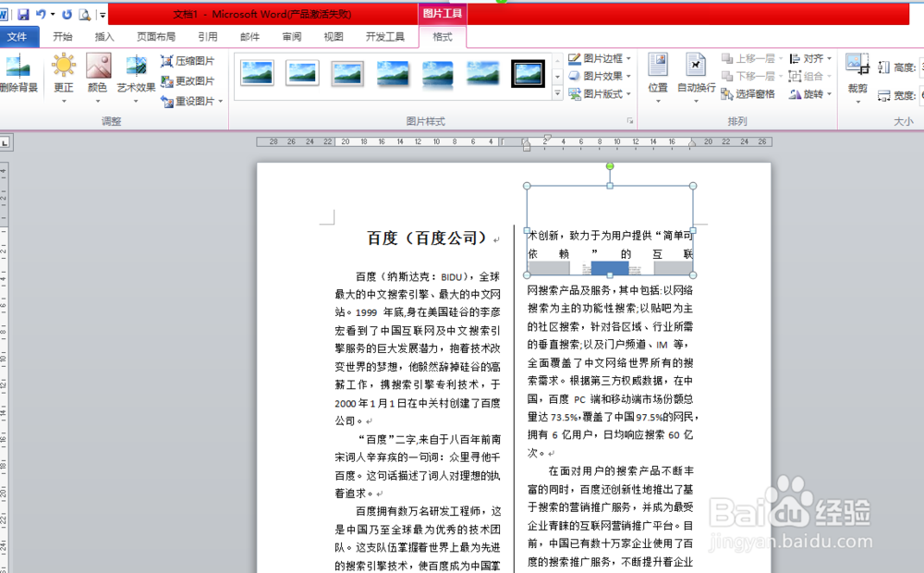Click the text 在面对用户的搜索产品不断丰
Screen dimensions: 924x573
[x=621, y=471]
